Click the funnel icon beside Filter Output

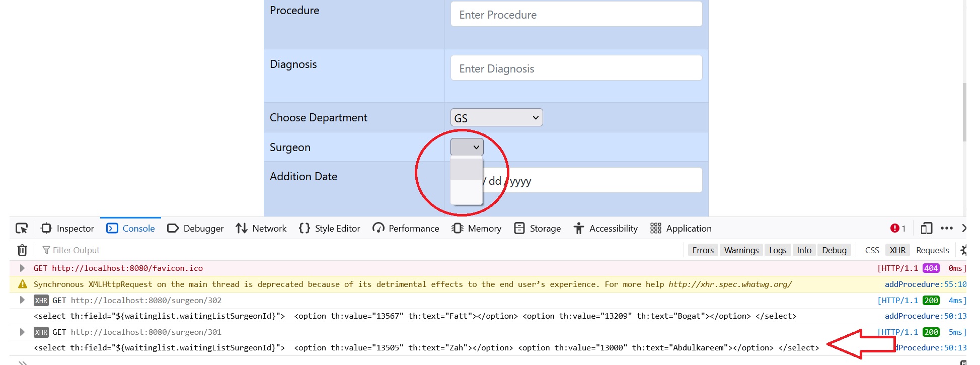click(x=46, y=250)
